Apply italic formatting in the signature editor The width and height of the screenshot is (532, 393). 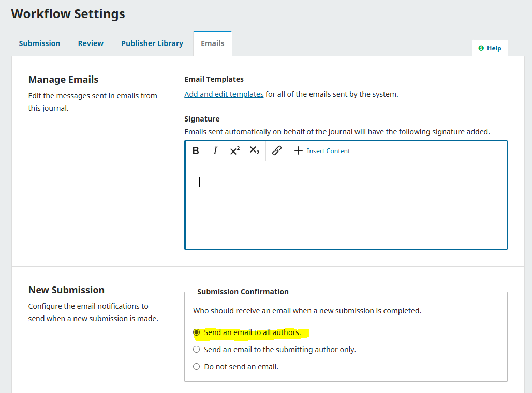(x=215, y=150)
